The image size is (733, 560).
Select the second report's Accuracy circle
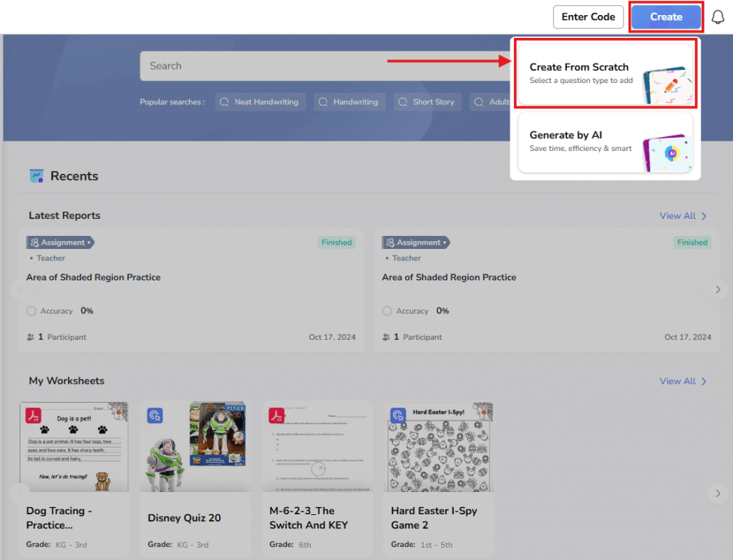click(387, 311)
